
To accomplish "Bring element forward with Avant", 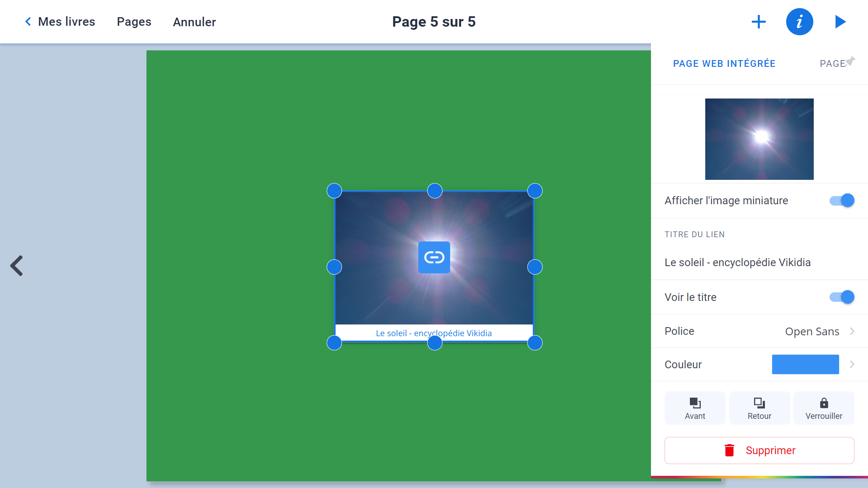I will [x=695, y=408].
